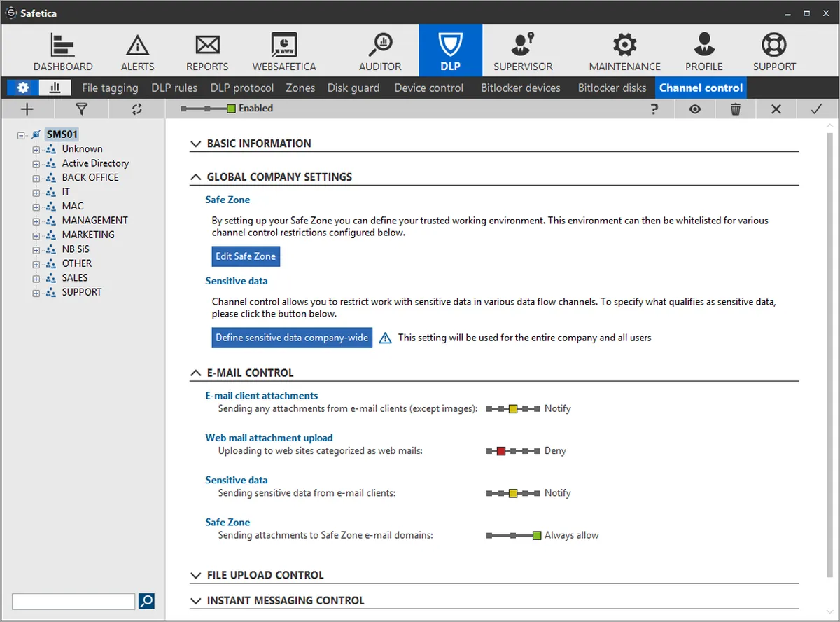Image resolution: width=840 pixels, height=622 pixels.
Task: Expand the Unknown group node
Action: pyautogui.click(x=36, y=149)
